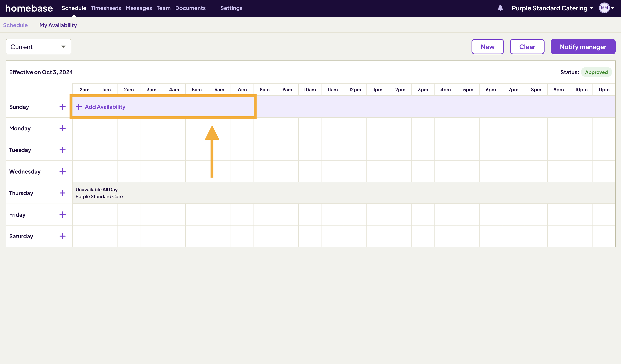Click the 12pm column header

click(355, 90)
